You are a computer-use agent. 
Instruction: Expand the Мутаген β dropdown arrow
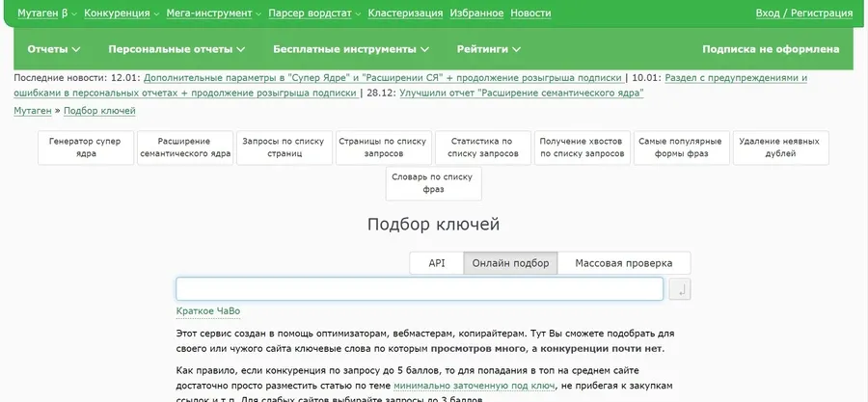coord(74,13)
